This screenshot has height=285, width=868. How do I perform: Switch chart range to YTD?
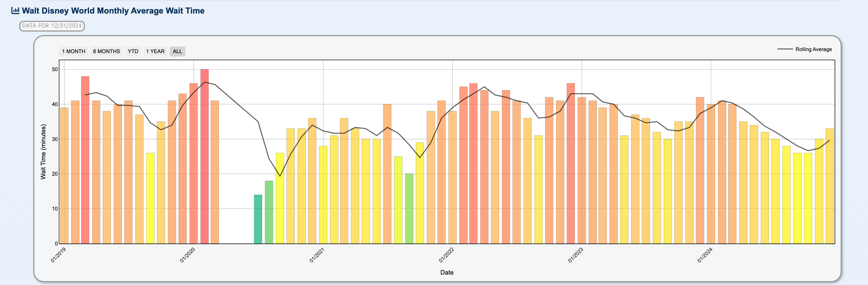point(133,51)
